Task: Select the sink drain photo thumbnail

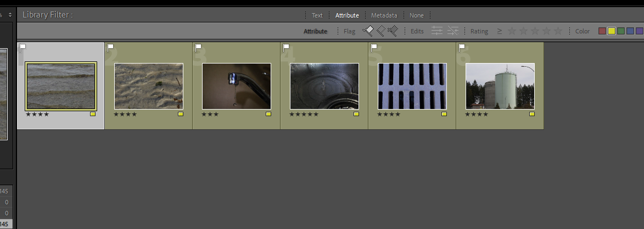Action: pyautogui.click(x=324, y=86)
